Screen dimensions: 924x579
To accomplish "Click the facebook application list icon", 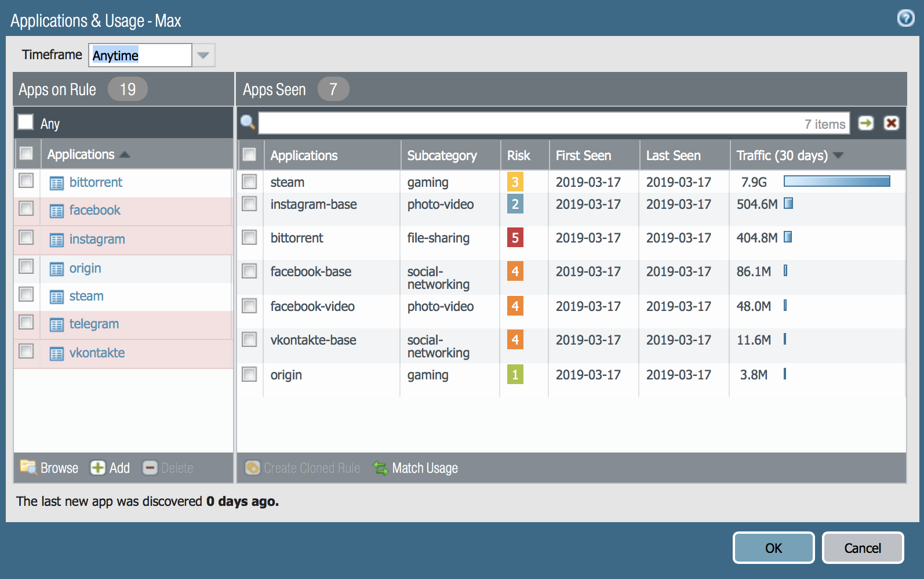I will 57,211.
